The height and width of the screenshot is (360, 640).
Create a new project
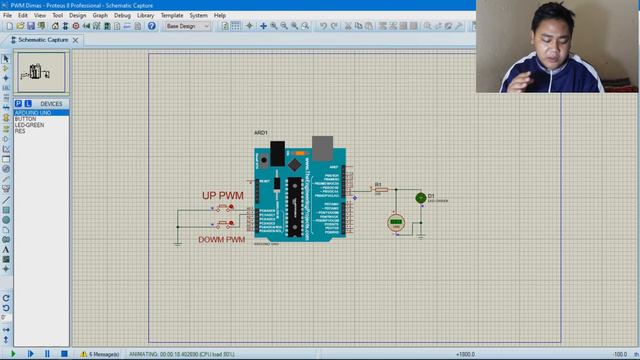(10, 26)
